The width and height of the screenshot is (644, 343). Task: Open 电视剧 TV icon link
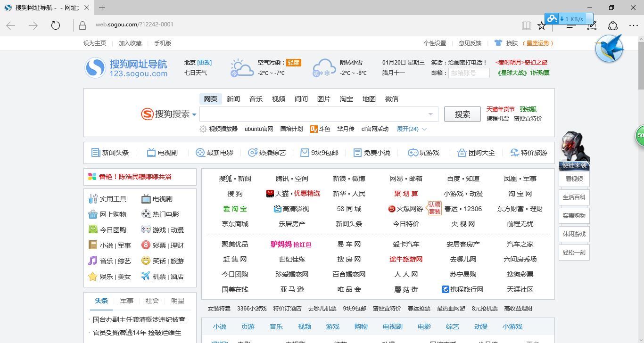click(x=162, y=153)
